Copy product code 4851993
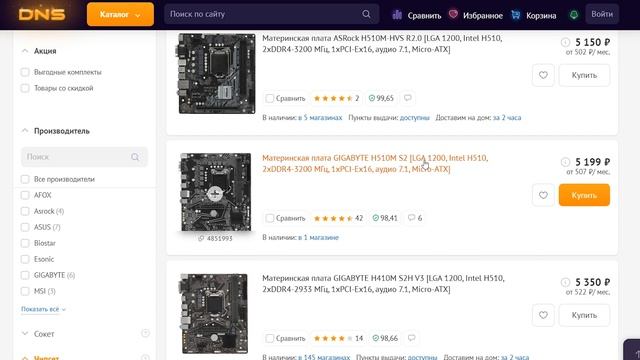This screenshot has width=640, height=360. [215, 238]
